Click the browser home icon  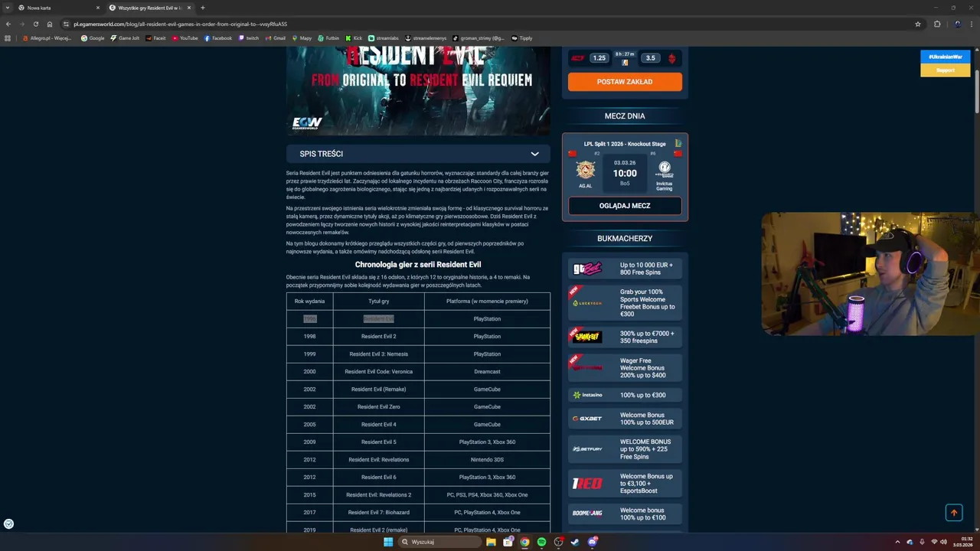tap(49, 24)
